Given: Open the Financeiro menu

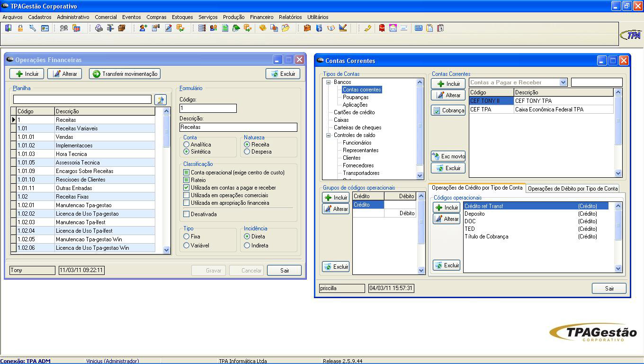Looking at the screenshot, I should tap(261, 17).
